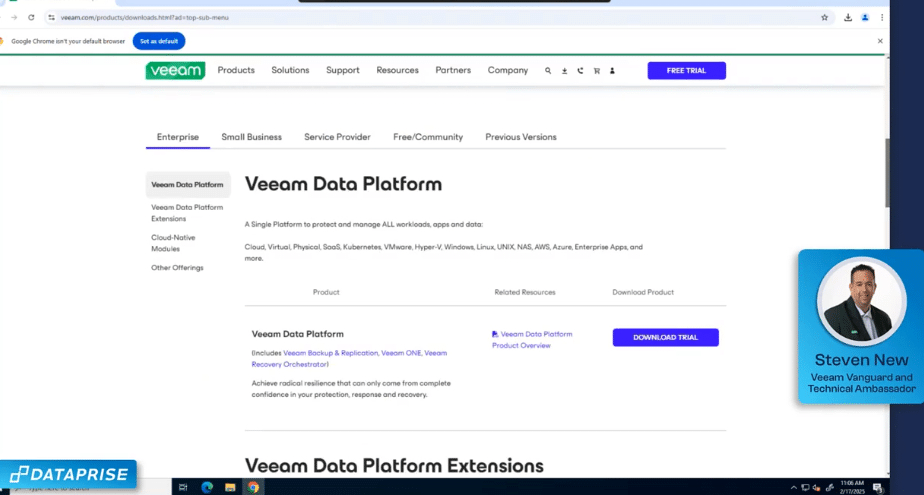Select Cloud-Native Modules in the sidebar
This screenshot has width=924, height=495.
173,243
